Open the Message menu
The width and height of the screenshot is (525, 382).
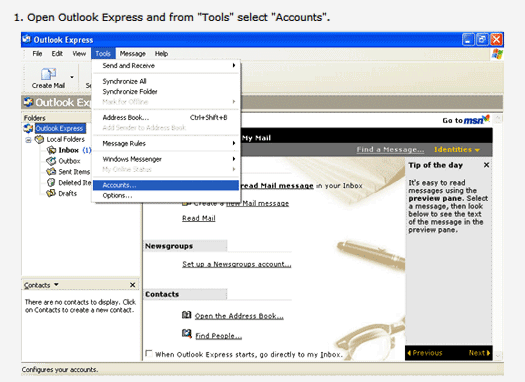(133, 54)
